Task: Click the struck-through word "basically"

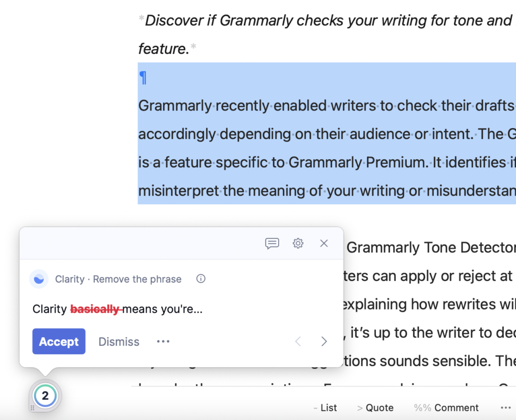Action: (95, 309)
